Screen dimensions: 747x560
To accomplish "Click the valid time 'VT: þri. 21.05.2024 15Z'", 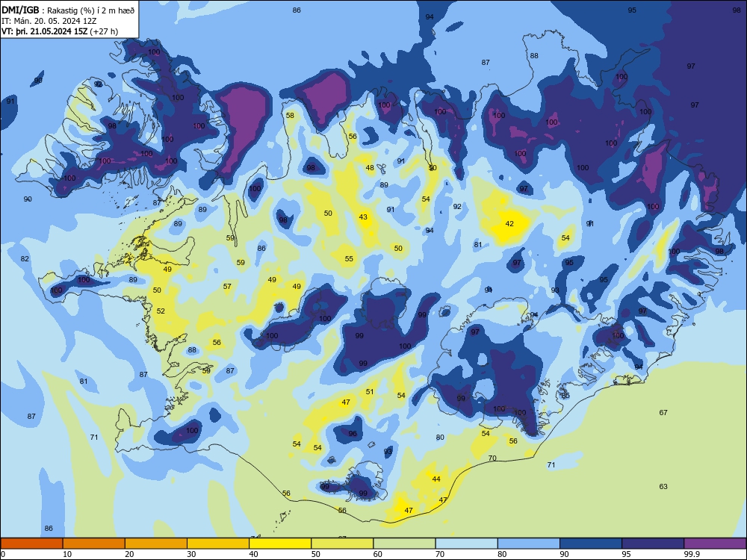I will (x=45, y=31).
